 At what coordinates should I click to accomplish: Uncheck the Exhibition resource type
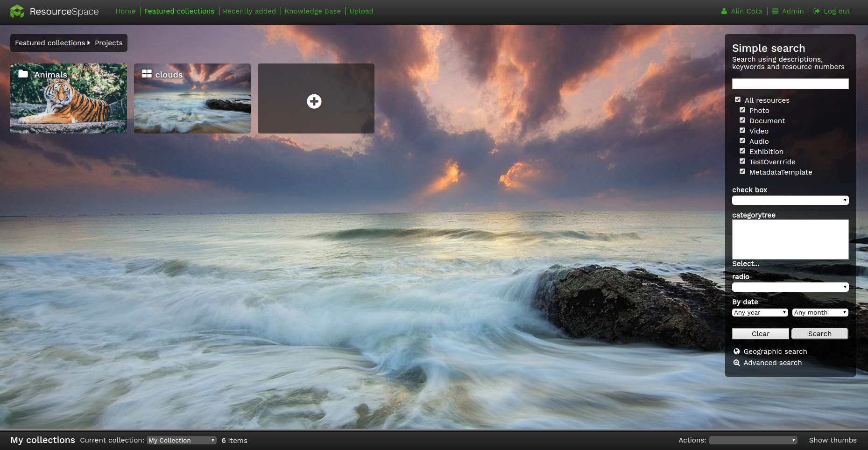point(742,151)
